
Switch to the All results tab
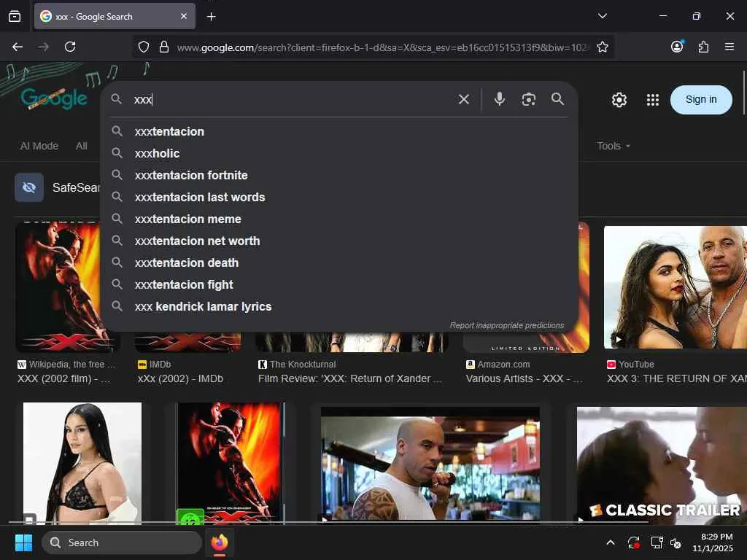[82, 146]
